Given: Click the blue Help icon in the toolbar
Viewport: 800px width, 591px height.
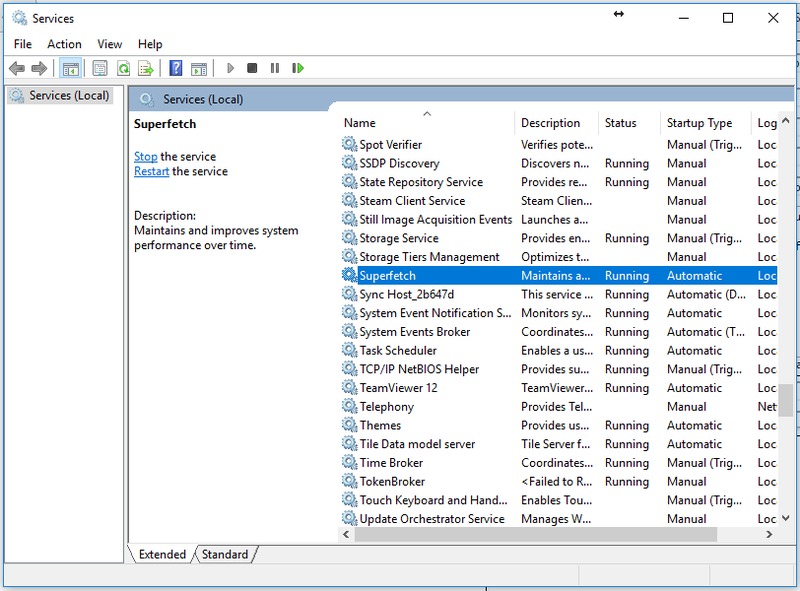Looking at the screenshot, I should tap(176, 68).
